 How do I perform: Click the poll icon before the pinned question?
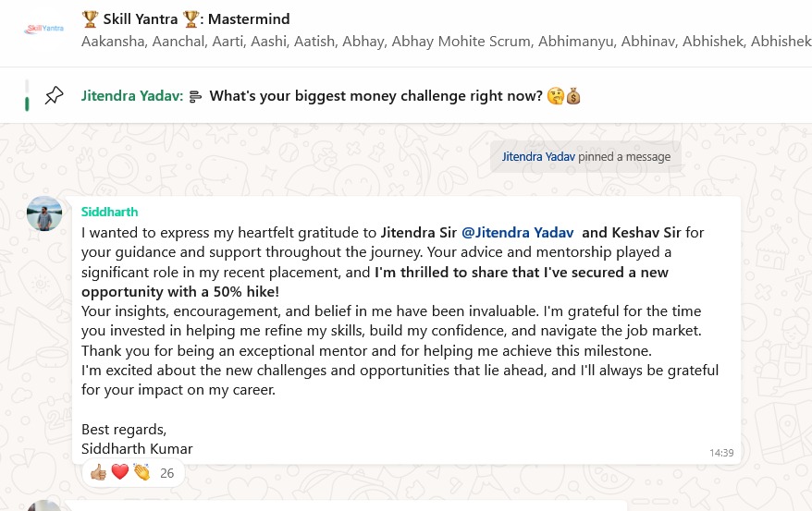[x=195, y=96]
